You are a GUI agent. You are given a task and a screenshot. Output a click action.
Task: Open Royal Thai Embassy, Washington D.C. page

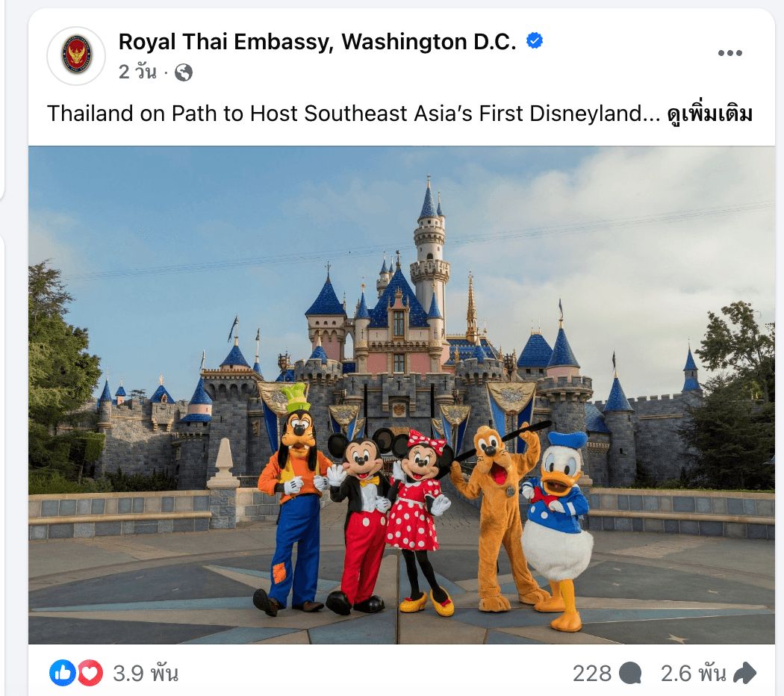point(317,42)
